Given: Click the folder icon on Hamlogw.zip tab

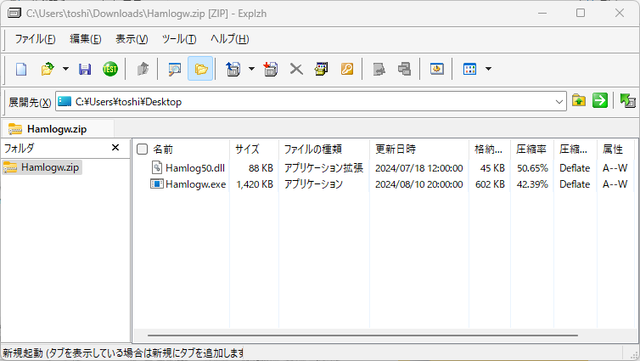Looking at the screenshot, I should tap(15, 129).
